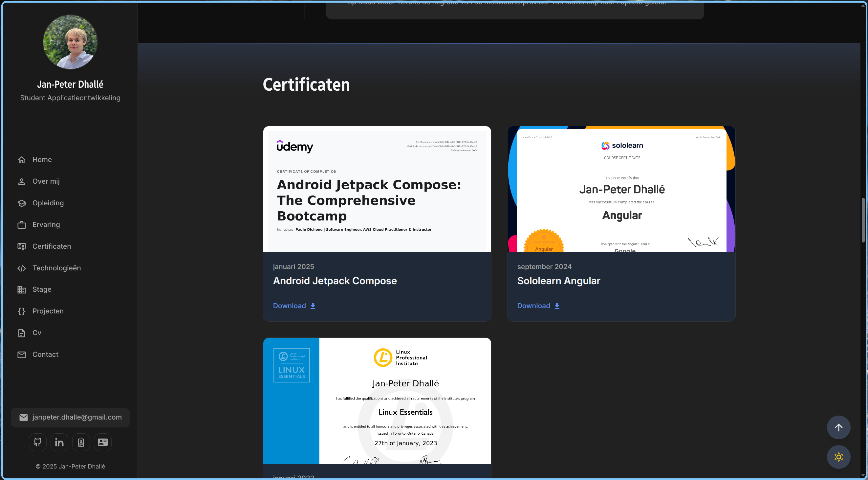Screen dimensions: 868x480
Task: Click the september 2024 date label
Action: point(544,266)
